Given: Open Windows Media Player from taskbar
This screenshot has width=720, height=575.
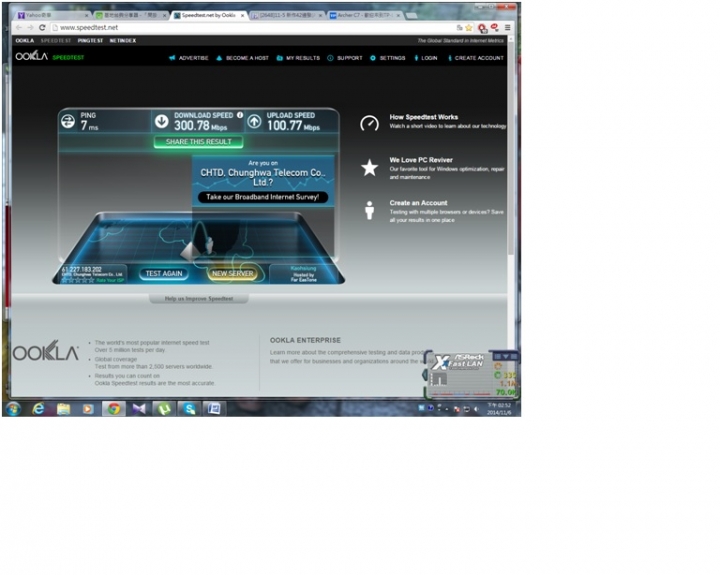Looking at the screenshot, I should 88,408.
